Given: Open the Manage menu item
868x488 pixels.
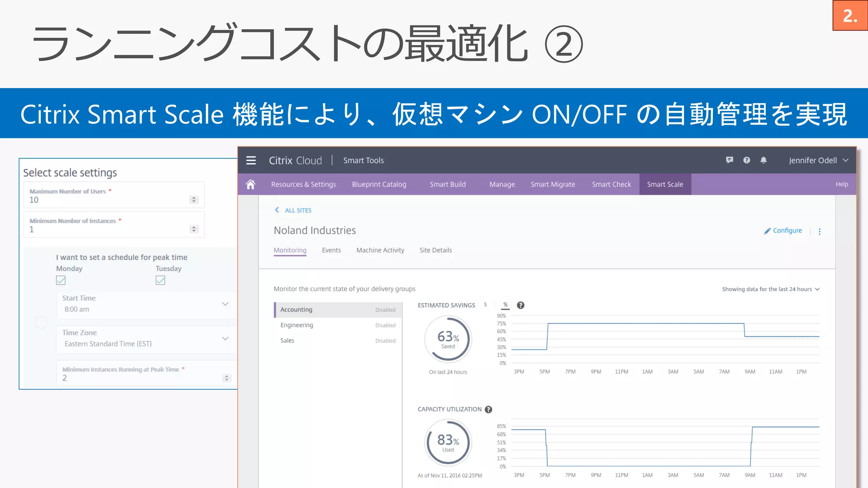Looking at the screenshot, I should [502, 184].
